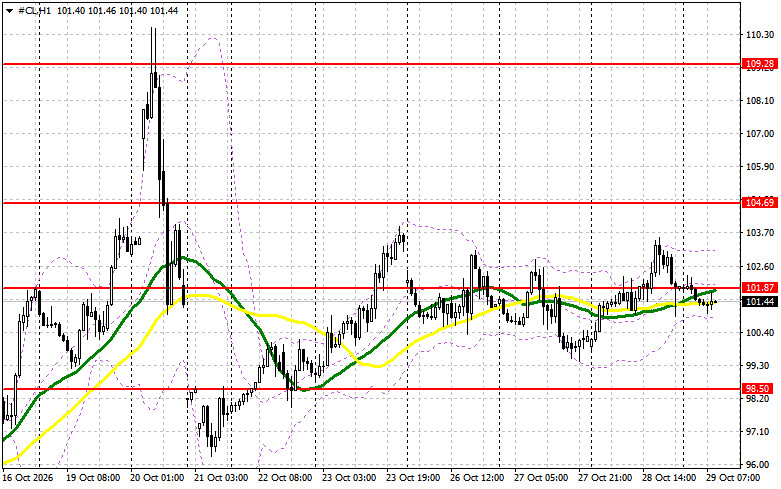Click the 27 Oct 05:00 time label
The width and height of the screenshot is (781, 489).
[x=541, y=478]
